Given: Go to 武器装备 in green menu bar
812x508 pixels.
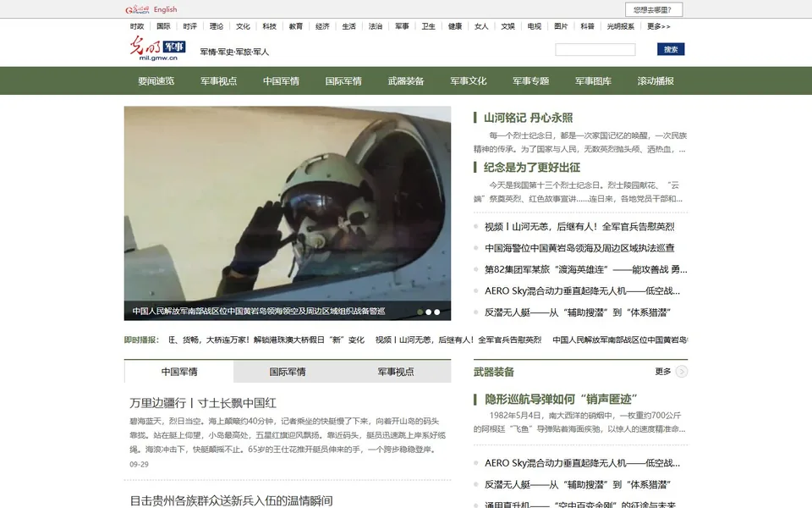Looking at the screenshot, I should point(406,81).
